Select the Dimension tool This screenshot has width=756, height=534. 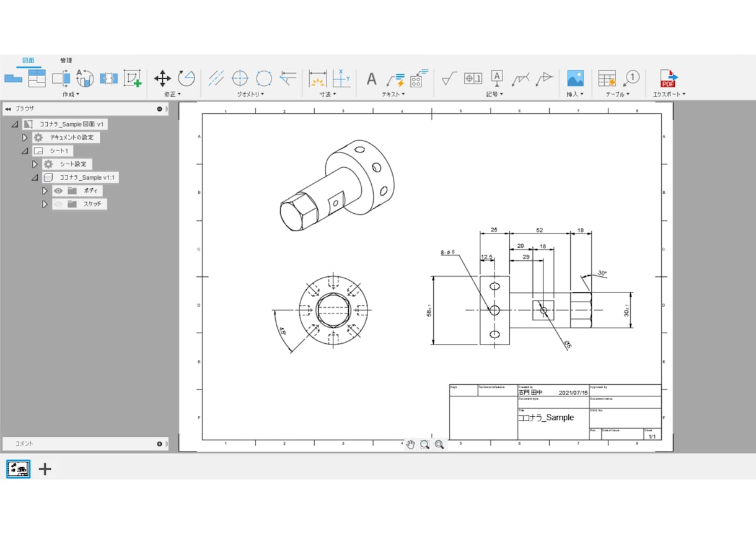point(318,78)
